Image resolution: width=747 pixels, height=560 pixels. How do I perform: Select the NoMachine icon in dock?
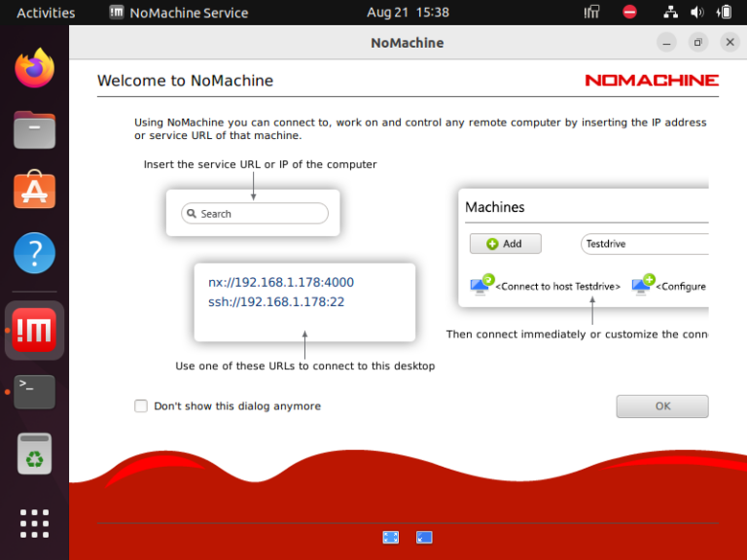(34, 330)
